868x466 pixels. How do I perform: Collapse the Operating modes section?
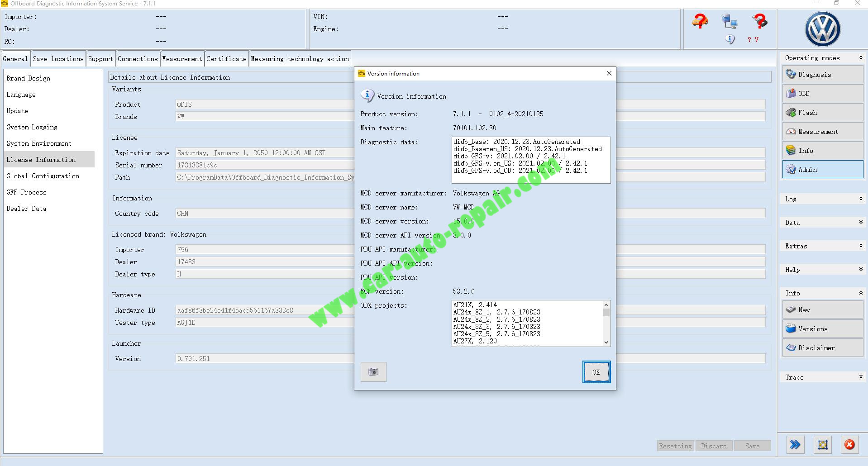pyautogui.click(x=860, y=58)
